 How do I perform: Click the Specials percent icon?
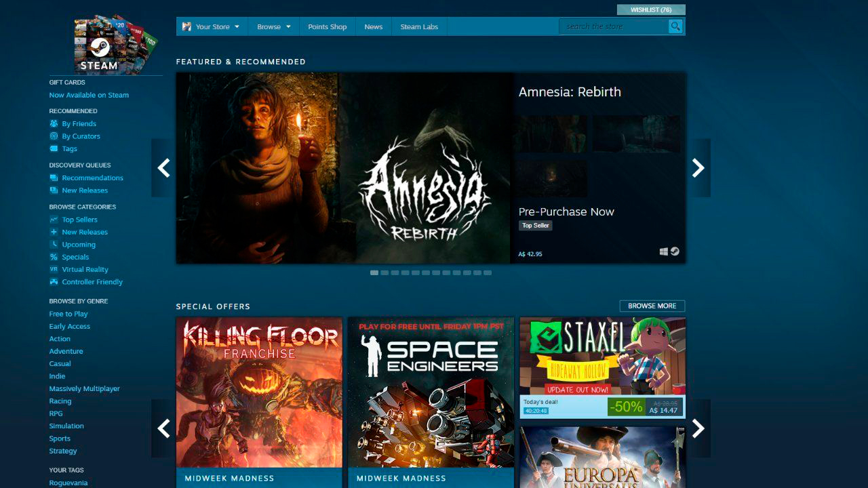54,257
